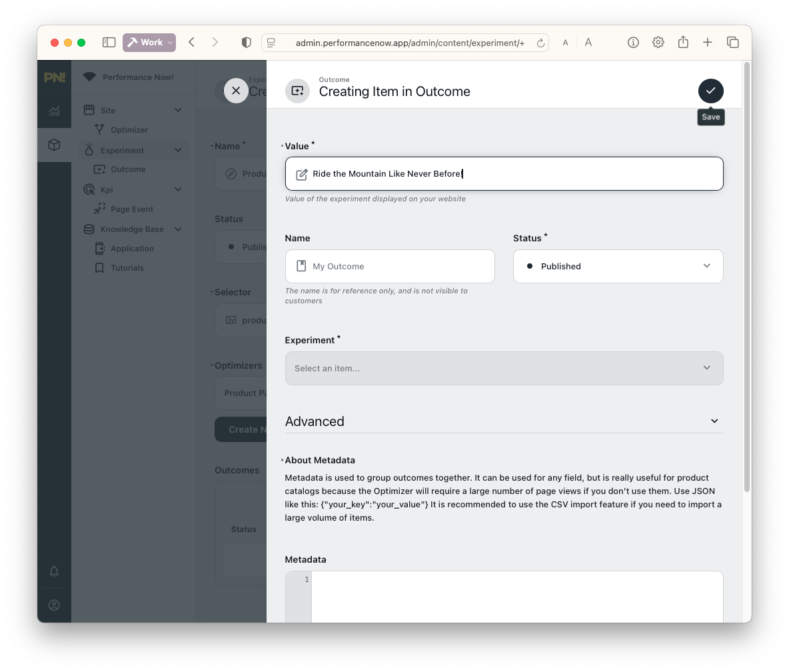Click the pencil icon in Value field
The image size is (789, 672).
[301, 174]
